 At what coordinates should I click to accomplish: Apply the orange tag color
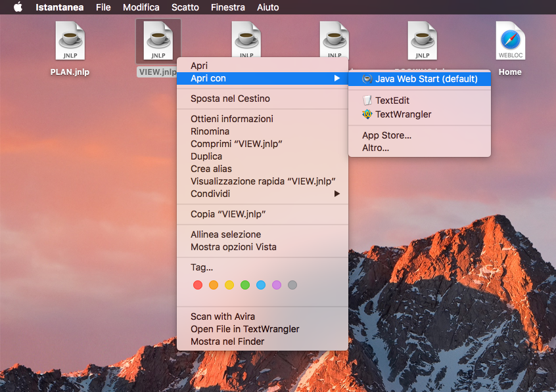click(x=214, y=285)
